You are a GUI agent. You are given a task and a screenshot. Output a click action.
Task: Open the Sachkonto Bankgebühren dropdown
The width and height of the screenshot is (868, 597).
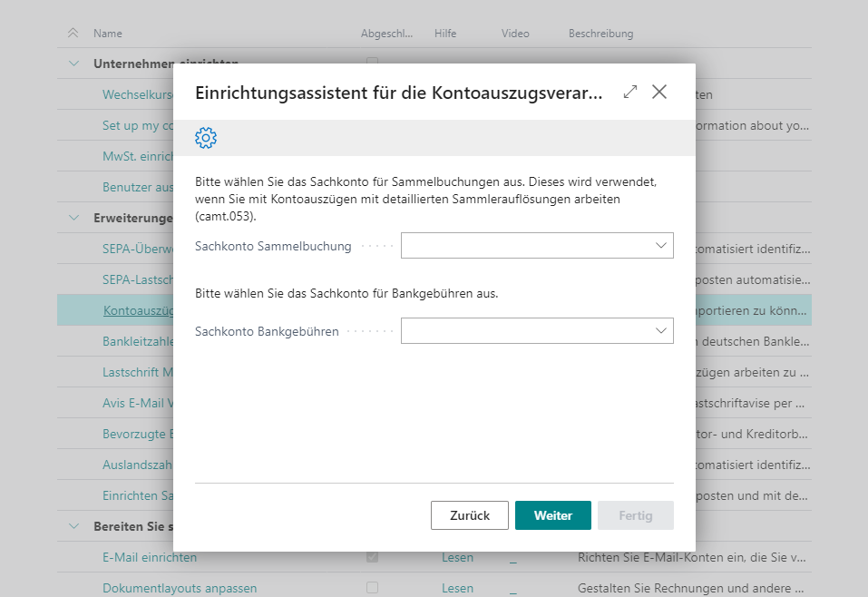tap(662, 330)
